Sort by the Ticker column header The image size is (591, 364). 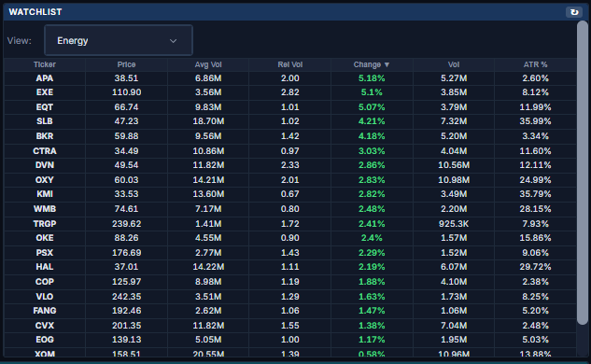tap(45, 64)
